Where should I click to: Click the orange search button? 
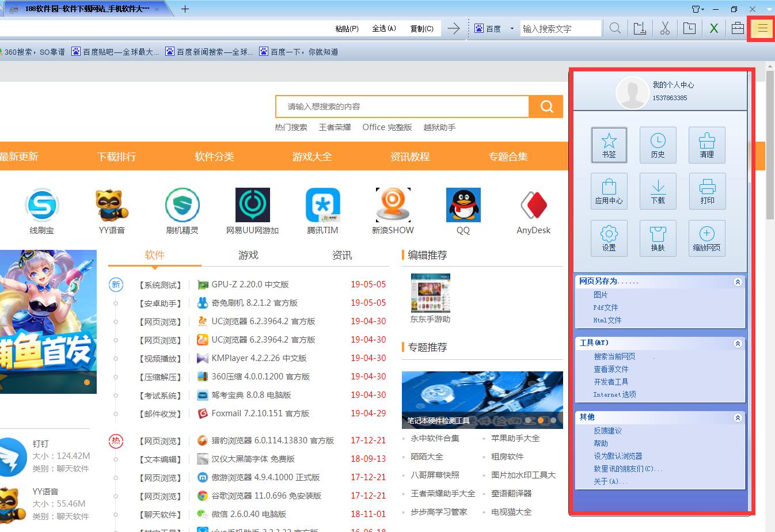[x=546, y=107]
